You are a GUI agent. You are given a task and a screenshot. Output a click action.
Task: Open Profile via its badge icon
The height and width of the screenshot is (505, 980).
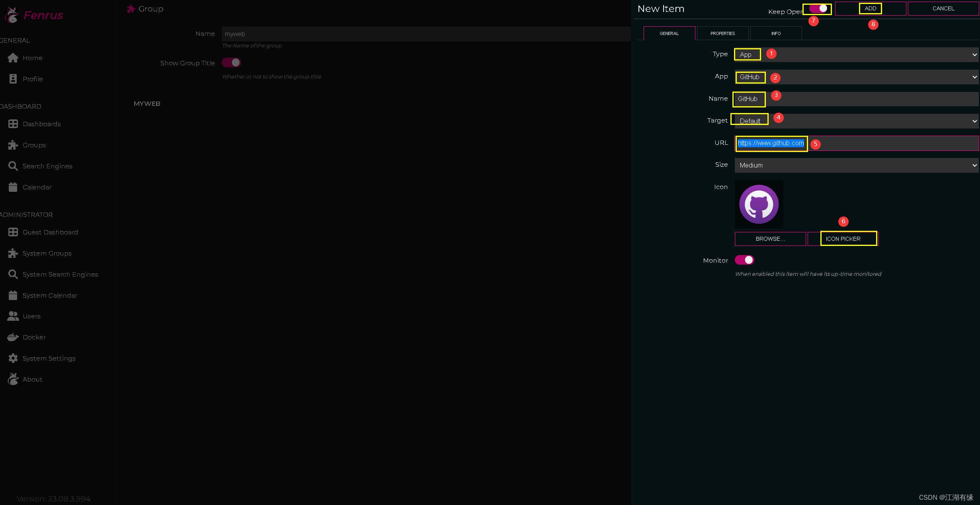(13, 79)
